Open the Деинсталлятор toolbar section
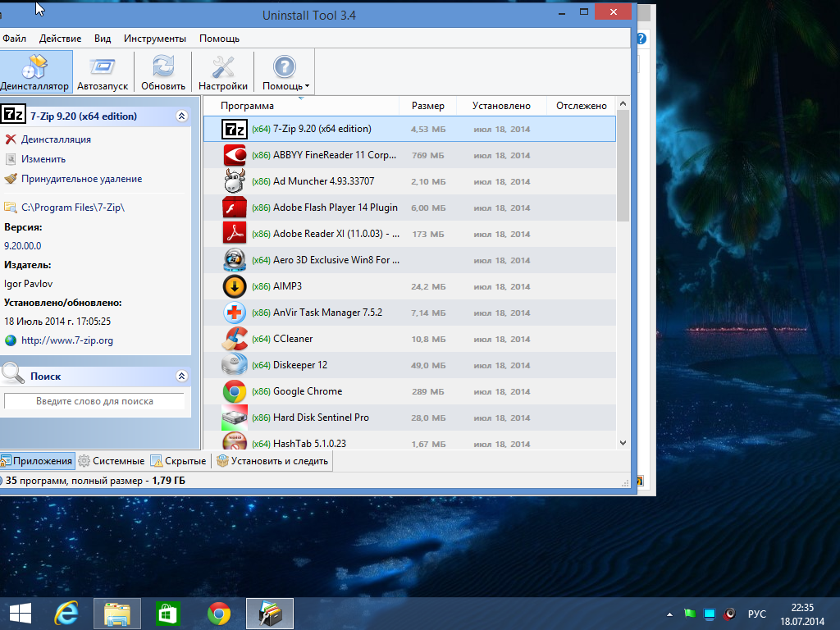 point(34,72)
